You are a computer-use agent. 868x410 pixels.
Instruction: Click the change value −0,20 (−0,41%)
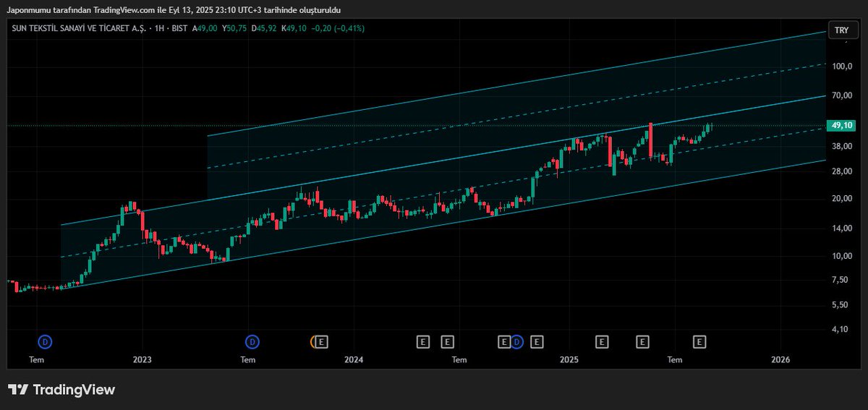pyautogui.click(x=338, y=28)
